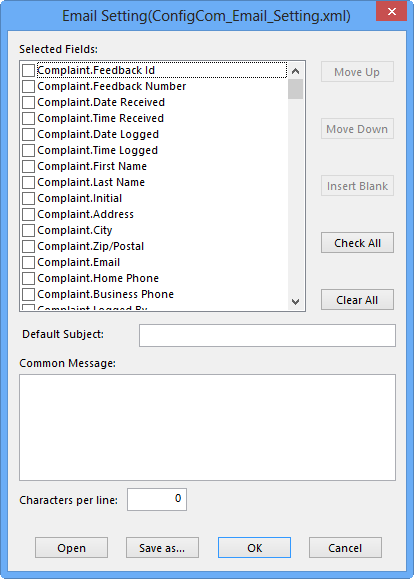Cancel the Email Setting dialog
This screenshot has width=414, height=579.
click(345, 548)
